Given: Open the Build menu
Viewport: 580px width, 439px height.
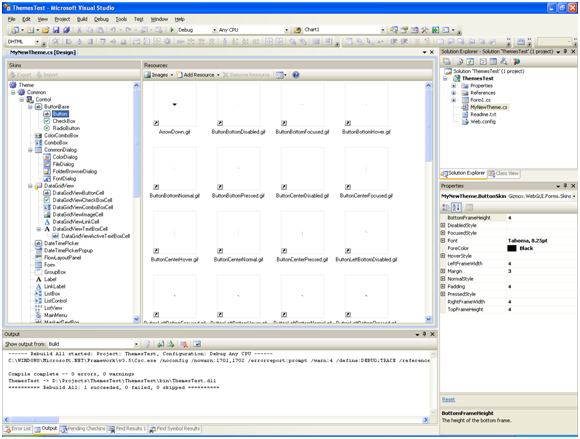Looking at the screenshot, I should (82, 19).
